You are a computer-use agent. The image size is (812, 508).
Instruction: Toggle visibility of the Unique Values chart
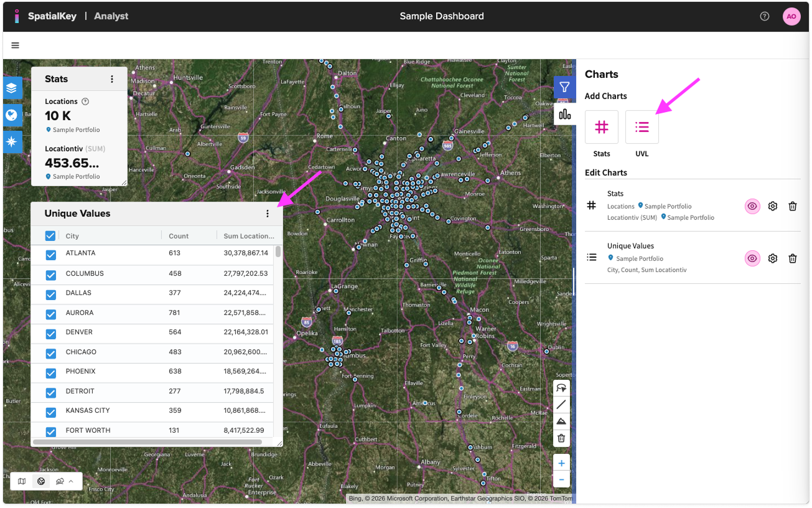click(x=752, y=258)
